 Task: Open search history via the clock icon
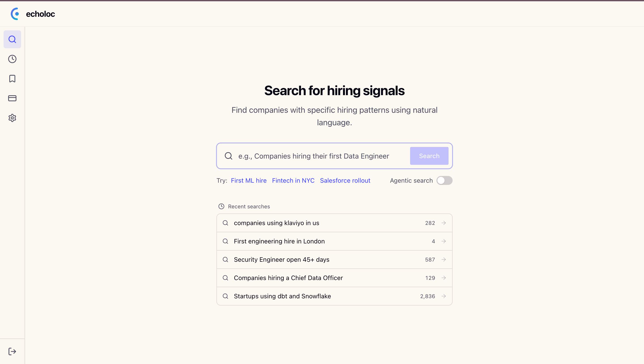tap(12, 59)
